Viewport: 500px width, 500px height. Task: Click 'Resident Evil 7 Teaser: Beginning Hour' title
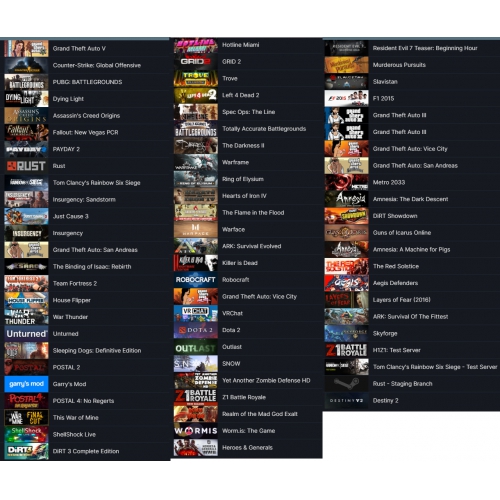[x=425, y=48]
